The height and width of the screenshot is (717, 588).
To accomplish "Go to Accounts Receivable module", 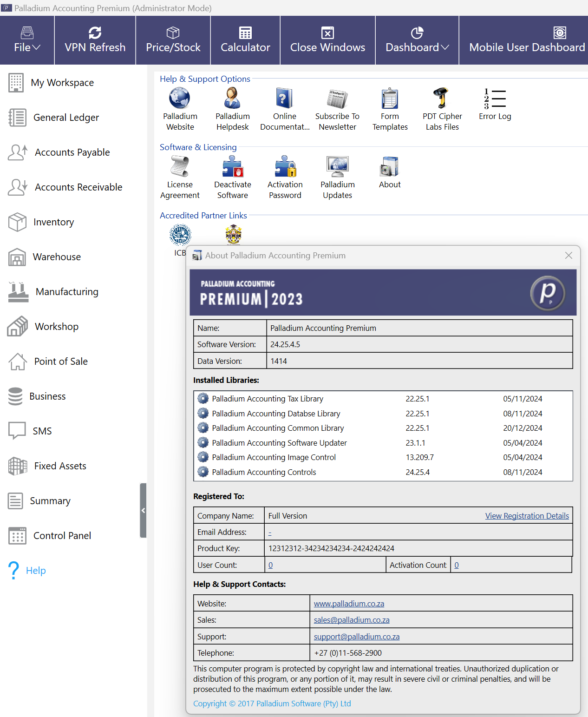I will point(65,187).
